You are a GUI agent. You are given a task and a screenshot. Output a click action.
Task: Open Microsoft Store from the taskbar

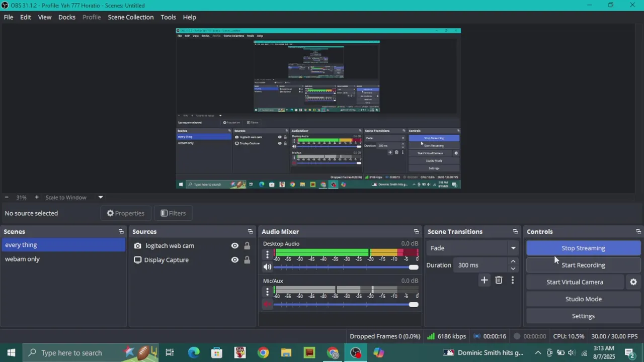pyautogui.click(x=217, y=353)
